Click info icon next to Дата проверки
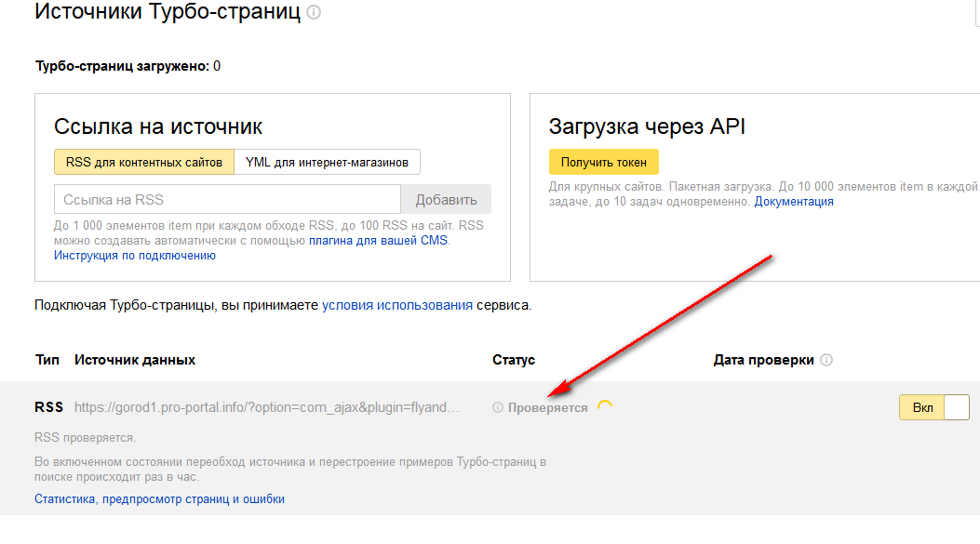Viewport: 980px width, 544px height. pos(826,360)
